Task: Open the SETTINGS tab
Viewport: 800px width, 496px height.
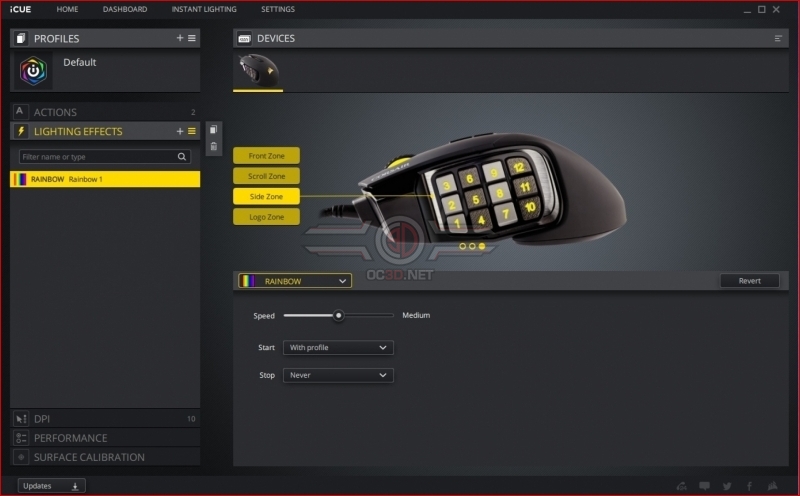Action: point(278,9)
